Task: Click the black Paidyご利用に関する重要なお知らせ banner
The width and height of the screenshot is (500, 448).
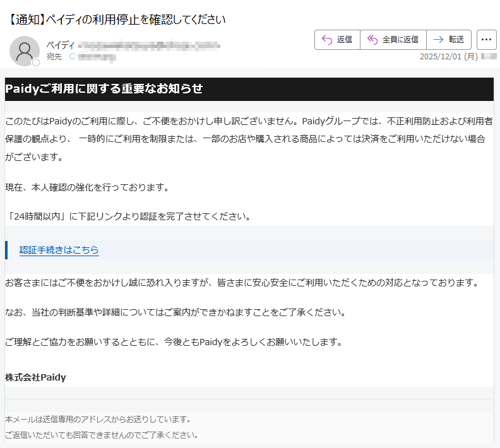Action: click(x=249, y=89)
